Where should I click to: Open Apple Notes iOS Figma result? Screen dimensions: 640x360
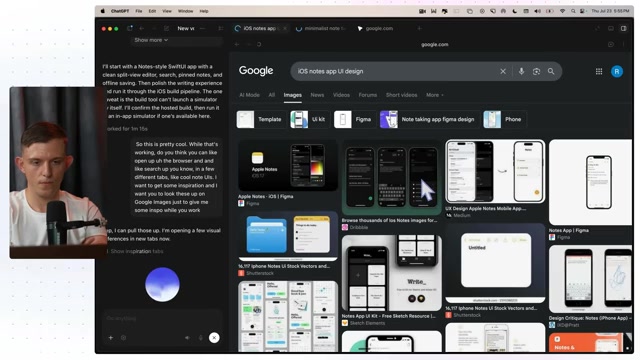coord(288,166)
